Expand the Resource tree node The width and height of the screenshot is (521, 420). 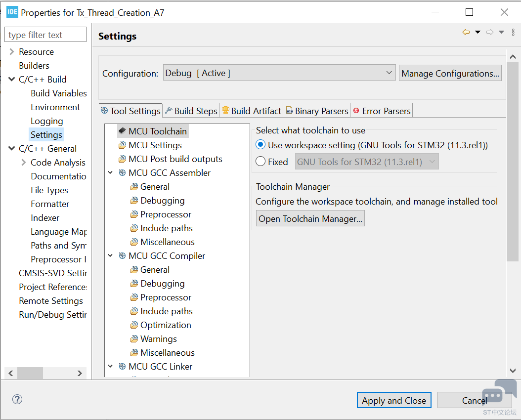point(12,52)
